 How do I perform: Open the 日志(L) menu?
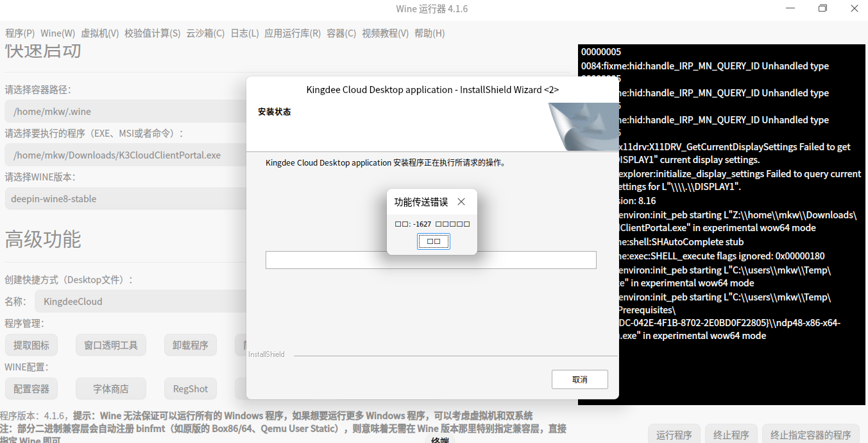[x=244, y=33]
